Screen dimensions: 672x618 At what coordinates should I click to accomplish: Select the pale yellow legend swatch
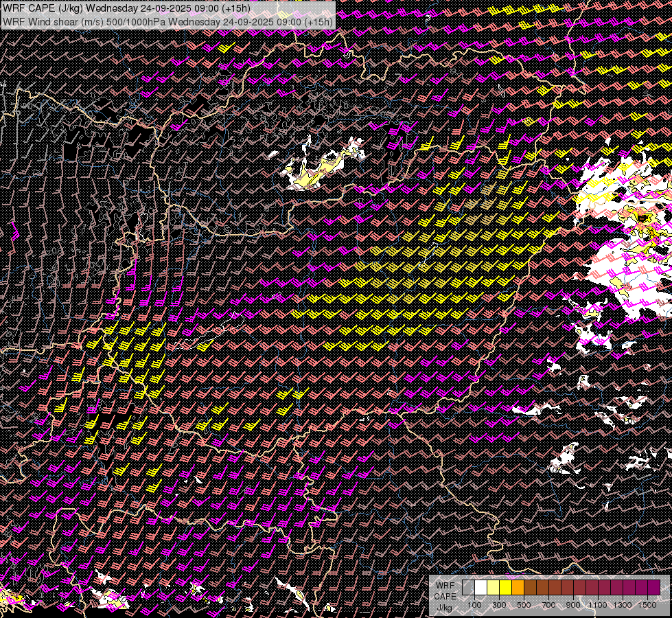point(493,588)
